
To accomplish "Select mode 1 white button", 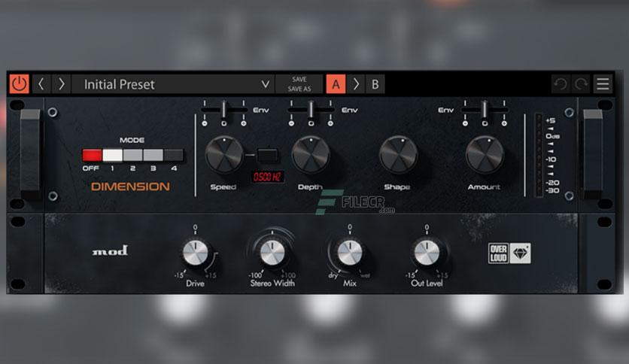I will 112,155.
